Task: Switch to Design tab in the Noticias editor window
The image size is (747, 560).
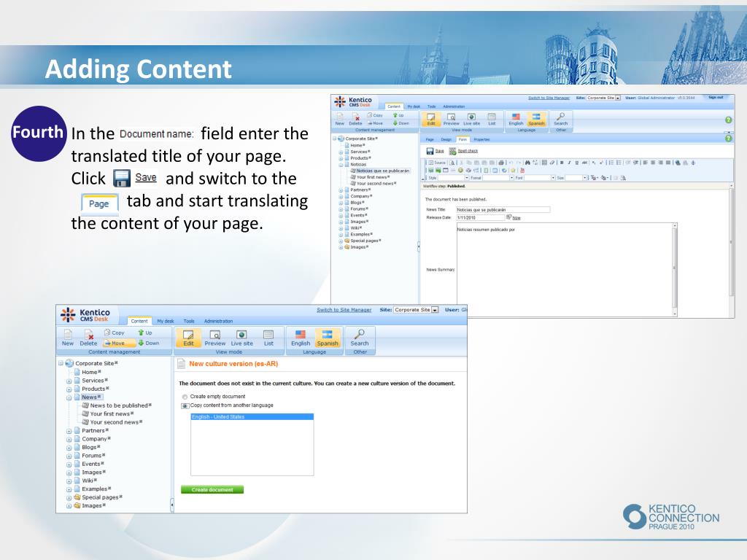Action: click(x=446, y=139)
